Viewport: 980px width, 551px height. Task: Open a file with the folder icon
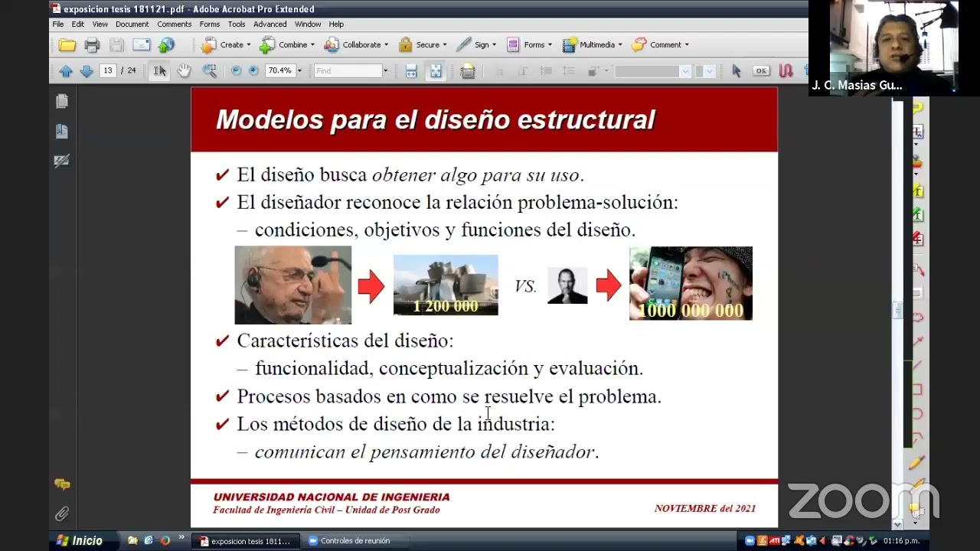pos(67,45)
